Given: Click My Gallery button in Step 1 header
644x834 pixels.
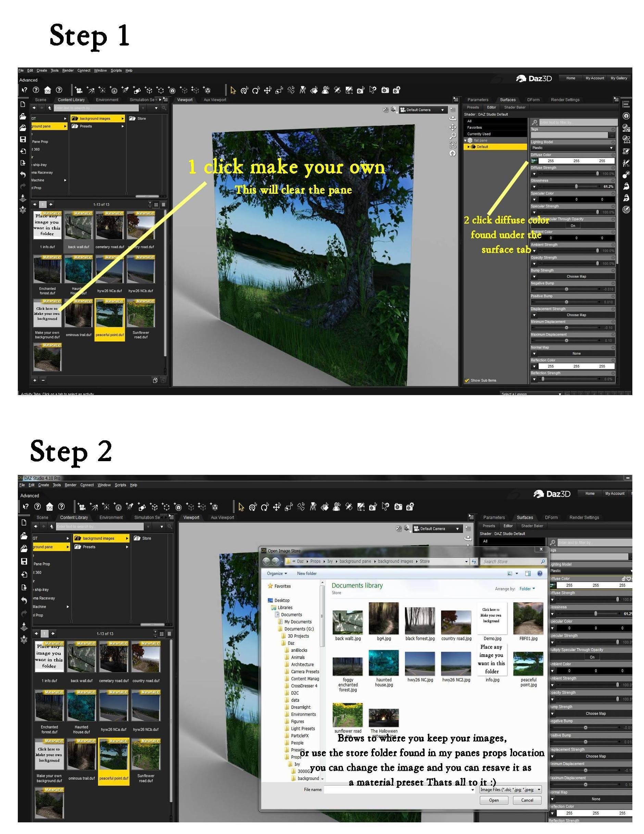Looking at the screenshot, I should (619, 78).
